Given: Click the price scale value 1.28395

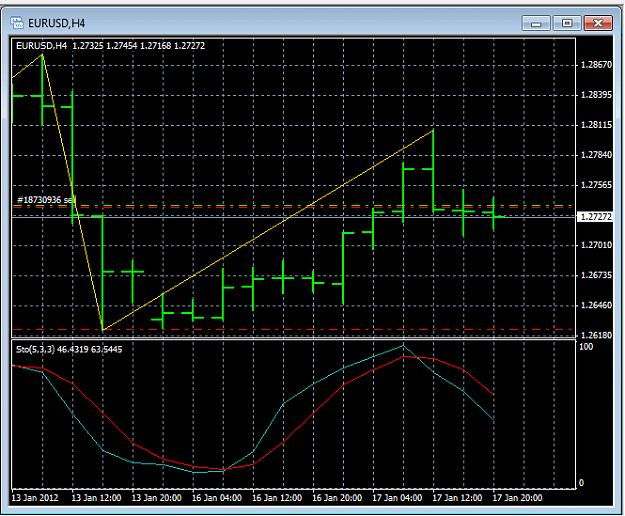Looking at the screenshot, I should (x=596, y=95).
